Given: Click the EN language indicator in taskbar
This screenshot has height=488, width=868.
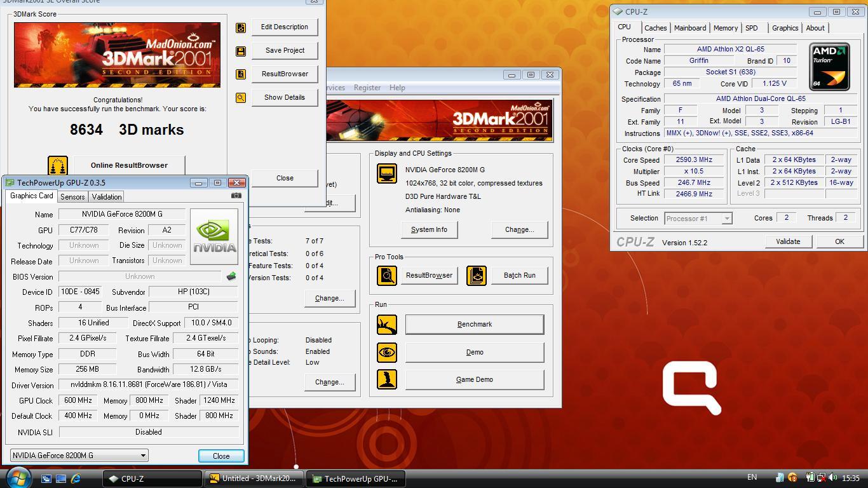Looking at the screenshot, I should pyautogui.click(x=752, y=478).
